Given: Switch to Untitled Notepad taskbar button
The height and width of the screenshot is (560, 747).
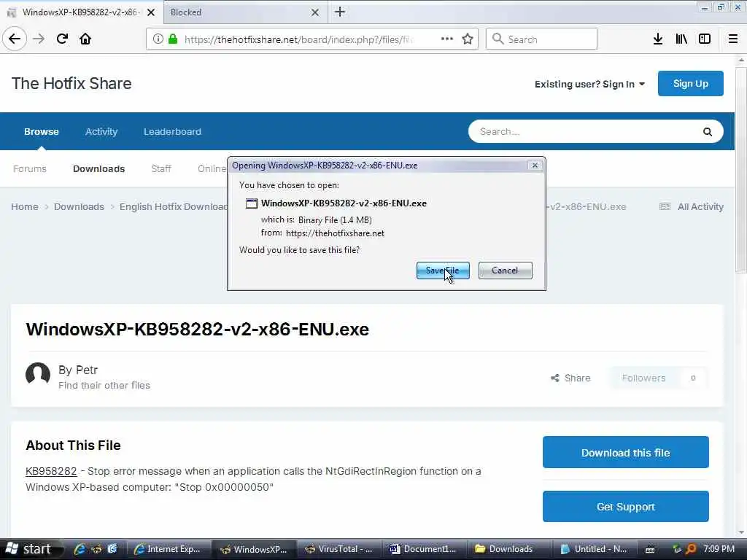Looking at the screenshot, I should [593, 549].
